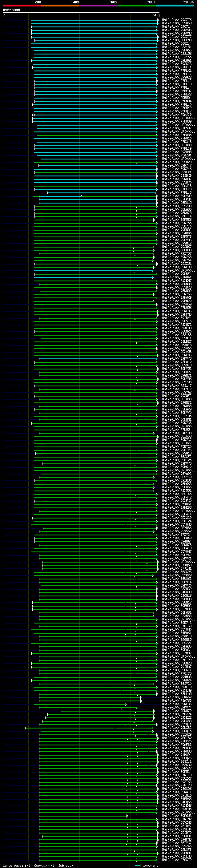The width and height of the screenshot is (197, 868).
Task: Select hit label UniRef100_A7NU41
Action: tap(177, 277)
